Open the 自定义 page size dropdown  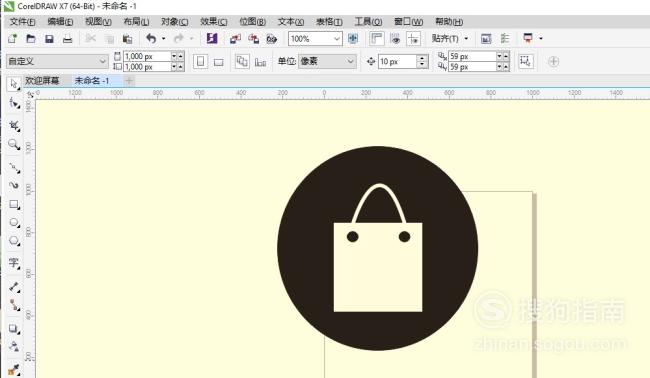[57, 61]
